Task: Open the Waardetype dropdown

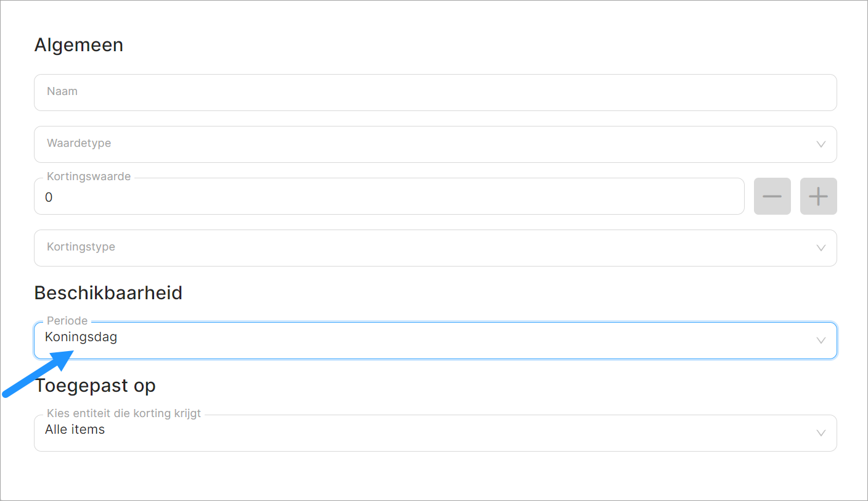Action: click(425, 144)
